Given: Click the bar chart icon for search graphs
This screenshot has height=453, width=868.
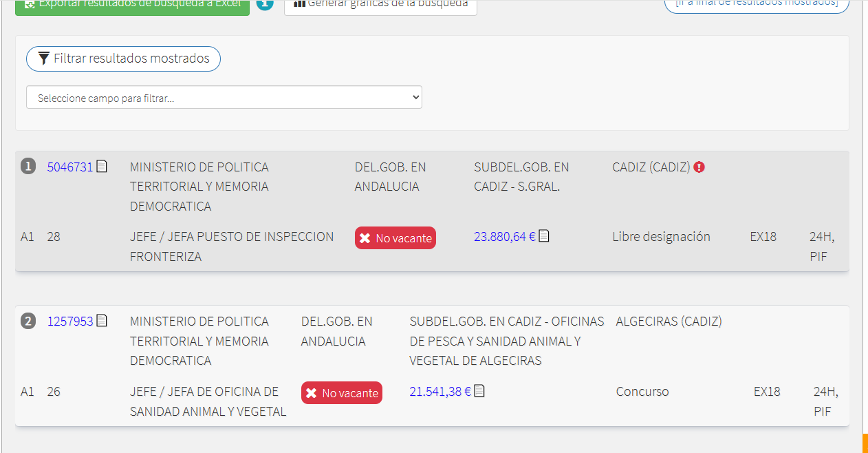Looking at the screenshot, I should 299,3.
